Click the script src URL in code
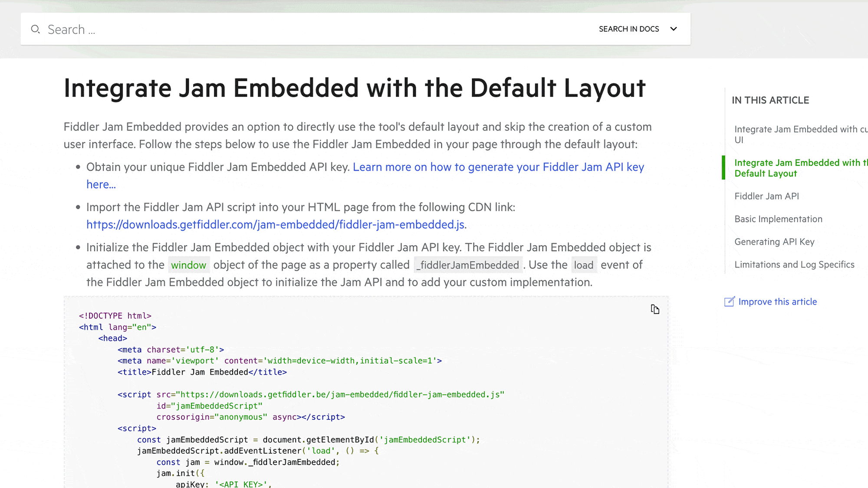Image resolution: width=868 pixels, height=488 pixels. 340,395
